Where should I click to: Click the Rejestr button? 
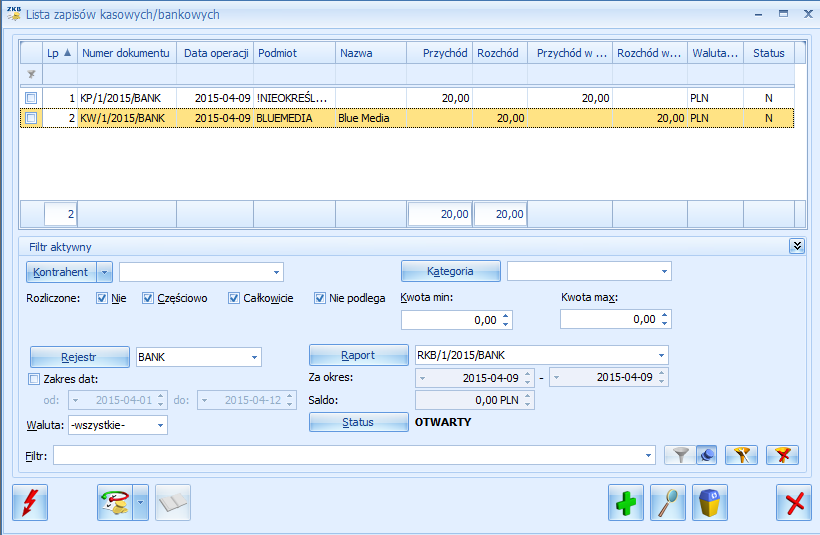pos(79,357)
